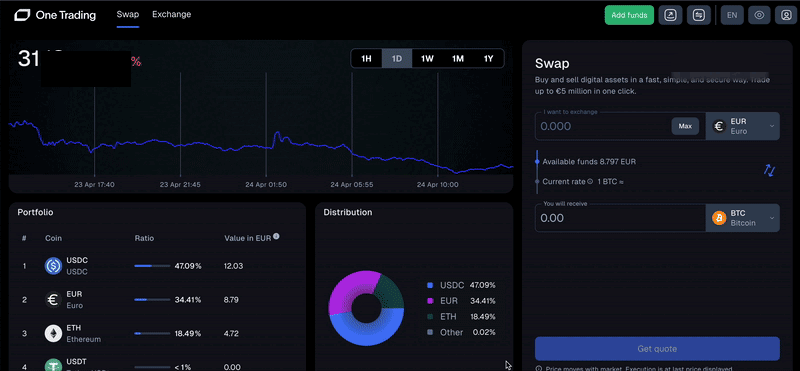
Task: Click the donut chart in Distribution
Action: click(366, 308)
